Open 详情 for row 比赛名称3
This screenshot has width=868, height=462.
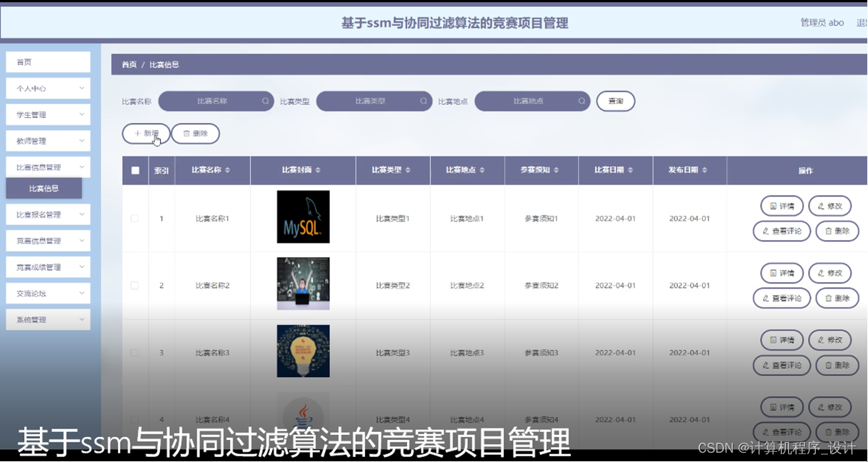[782, 340]
